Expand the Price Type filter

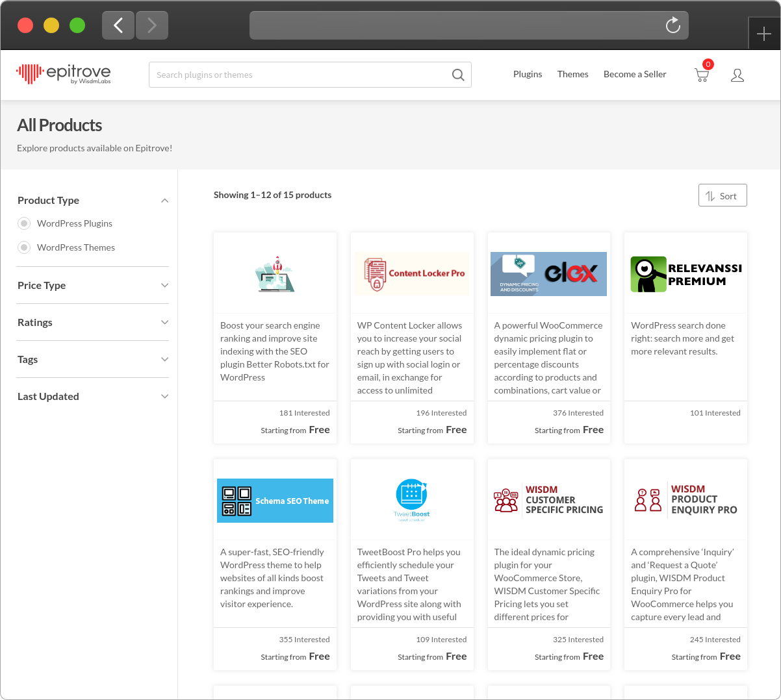point(165,285)
